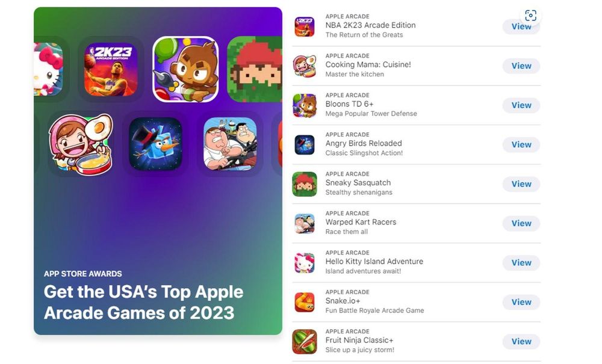This screenshot has width=602, height=364.
Task: Click large Cooking Mama artwork in banner
Action: (x=81, y=144)
